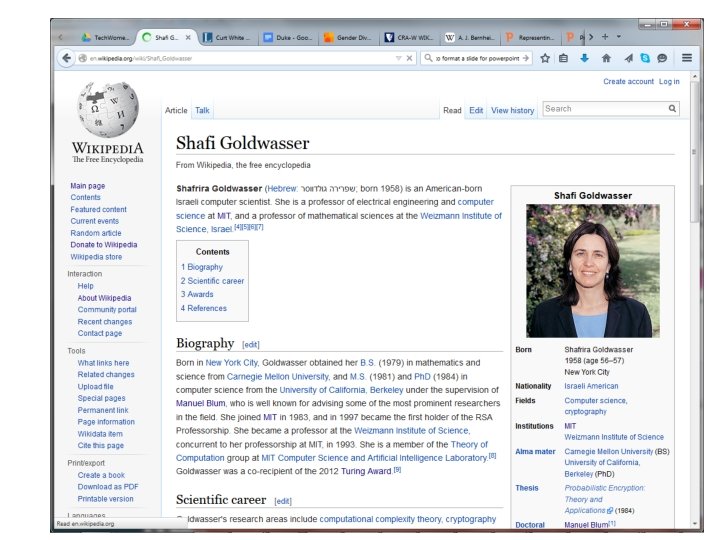
Task: Jump to 3 Awards in Contents
Action: 197,294
